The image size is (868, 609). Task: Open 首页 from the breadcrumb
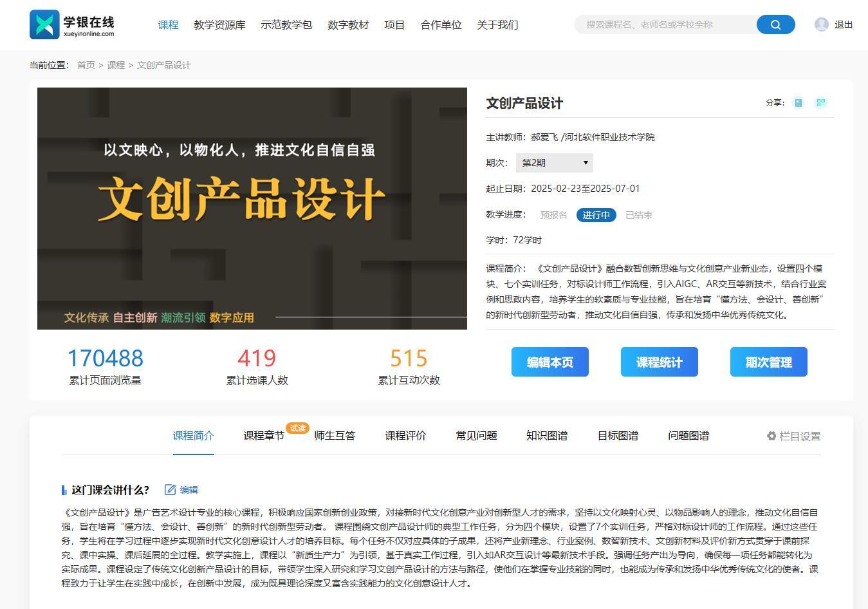click(86, 65)
